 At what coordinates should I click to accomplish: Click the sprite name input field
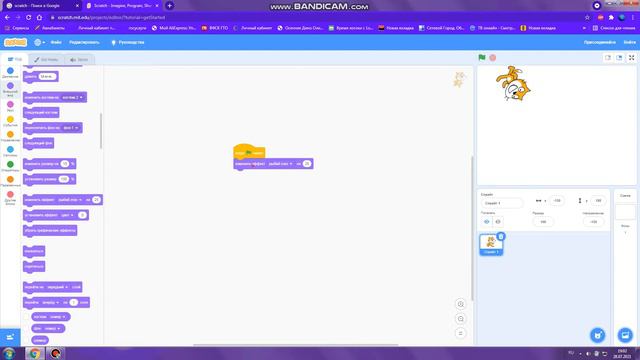tap(502, 203)
